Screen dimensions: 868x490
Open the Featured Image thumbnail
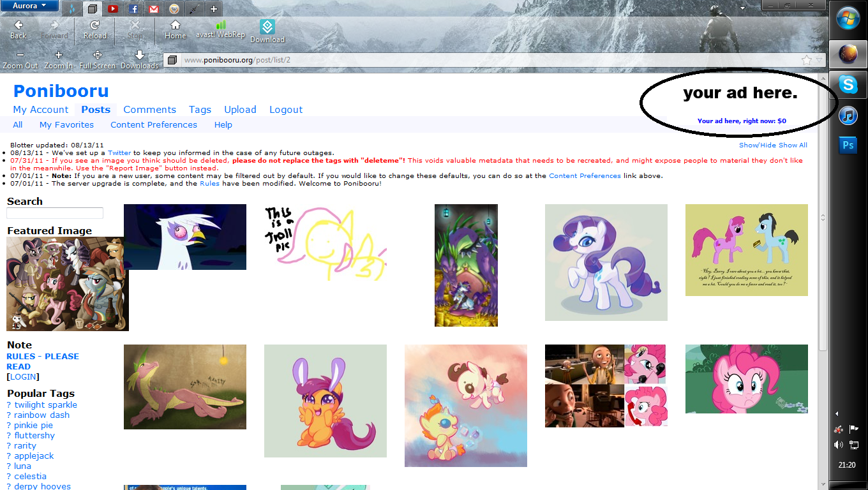click(68, 284)
